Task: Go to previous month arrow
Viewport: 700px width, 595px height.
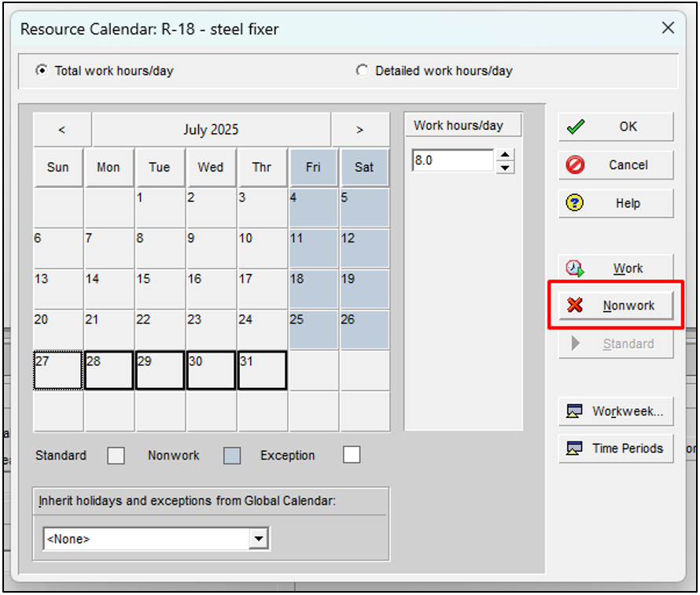Action: (62, 130)
